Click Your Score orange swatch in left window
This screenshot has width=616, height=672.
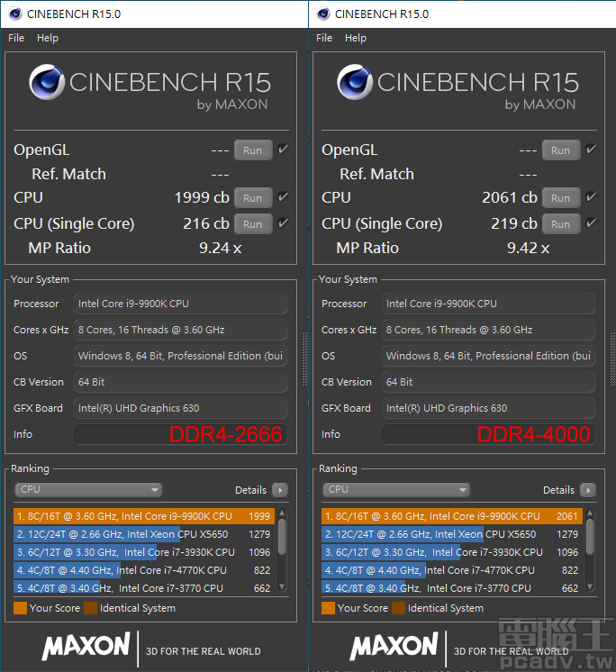pyautogui.click(x=20, y=608)
